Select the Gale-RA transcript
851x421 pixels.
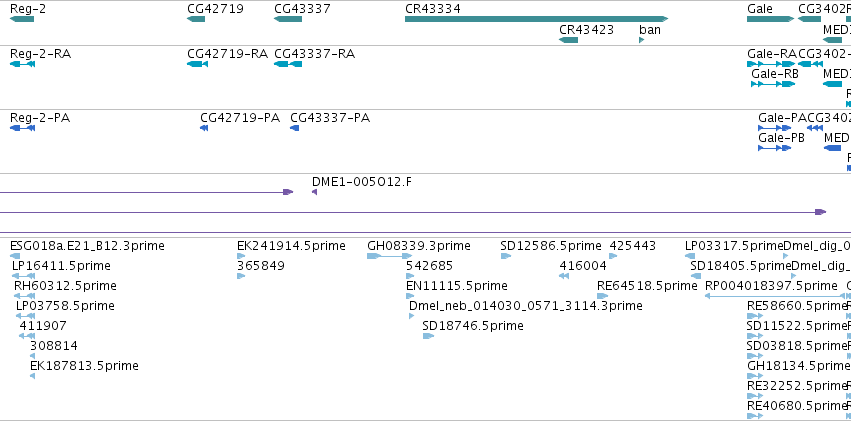pyautogui.click(x=771, y=64)
